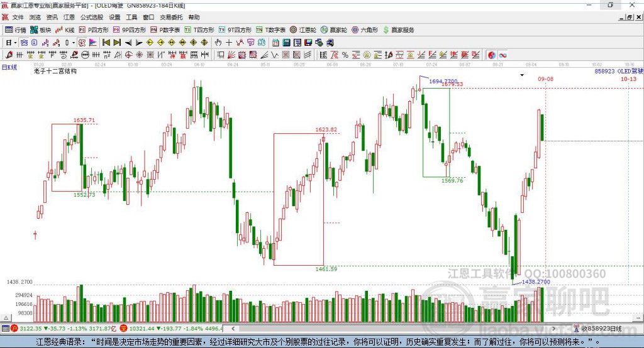Select the crosshair cursor tool

(229, 43)
